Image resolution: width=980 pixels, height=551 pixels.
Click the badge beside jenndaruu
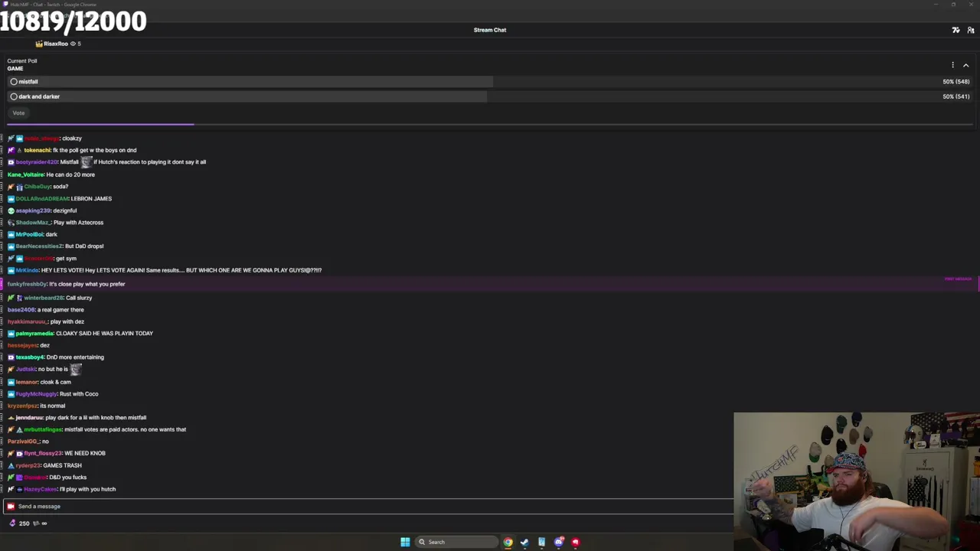pyautogui.click(x=11, y=418)
